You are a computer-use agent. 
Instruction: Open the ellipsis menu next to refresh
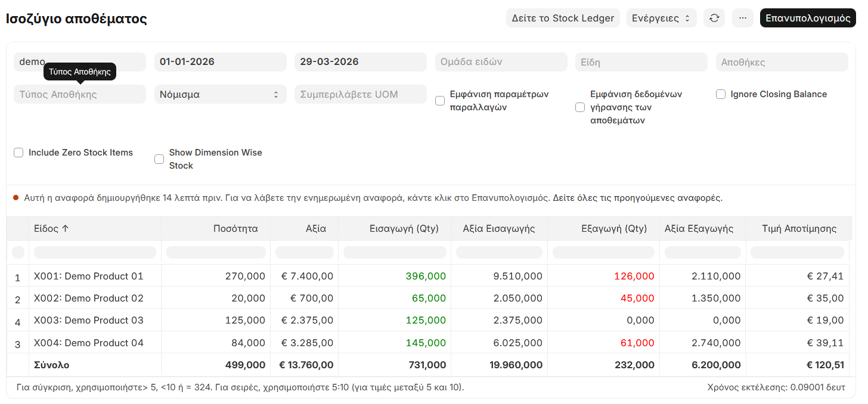742,17
